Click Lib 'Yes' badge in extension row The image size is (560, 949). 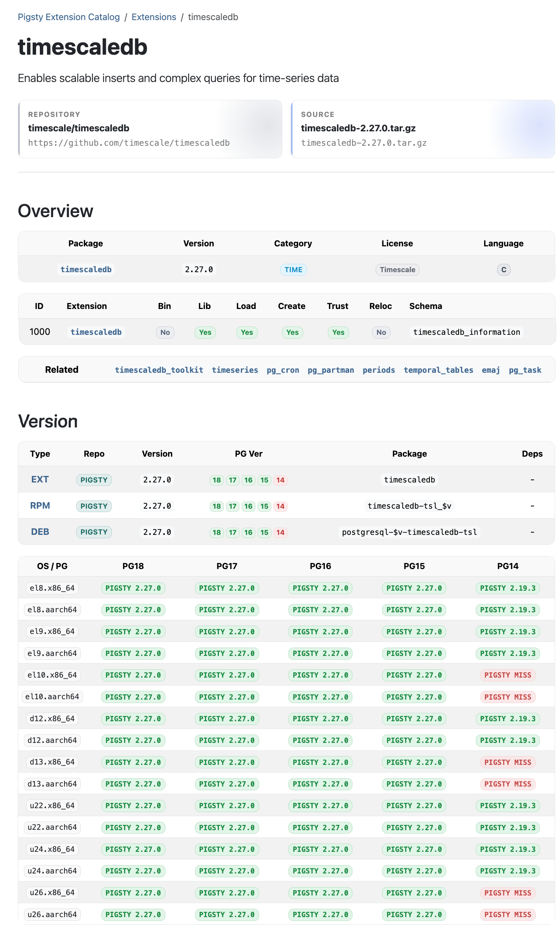(205, 333)
